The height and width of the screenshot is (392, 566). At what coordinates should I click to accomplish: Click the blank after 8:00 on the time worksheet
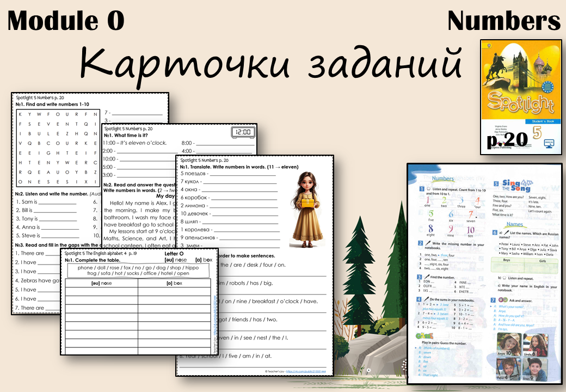(225, 143)
